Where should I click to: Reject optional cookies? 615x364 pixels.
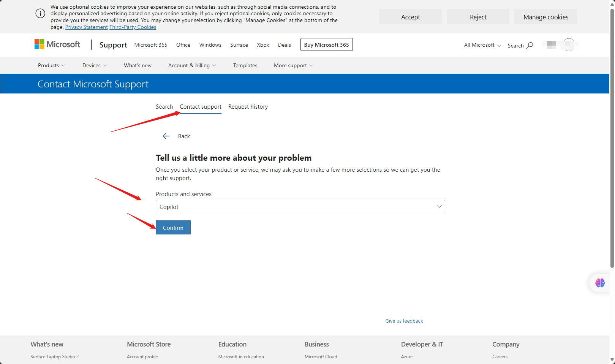(x=478, y=17)
